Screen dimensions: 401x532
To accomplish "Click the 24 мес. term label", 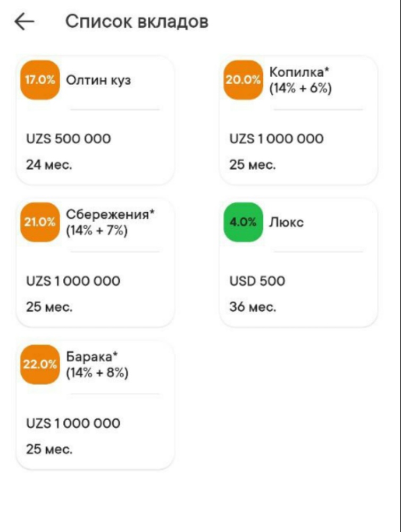I will click(49, 165).
